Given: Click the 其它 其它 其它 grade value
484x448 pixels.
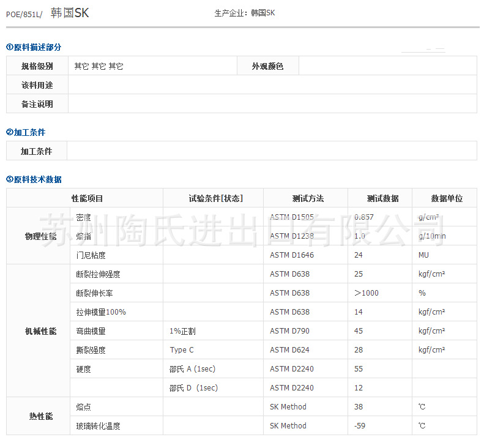Looking at the screenshot, I should [x=99, y=66].
